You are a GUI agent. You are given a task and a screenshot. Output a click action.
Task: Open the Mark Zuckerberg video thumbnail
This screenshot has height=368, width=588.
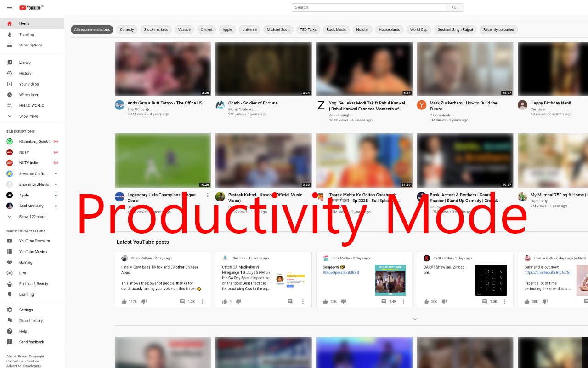[465, 69]
